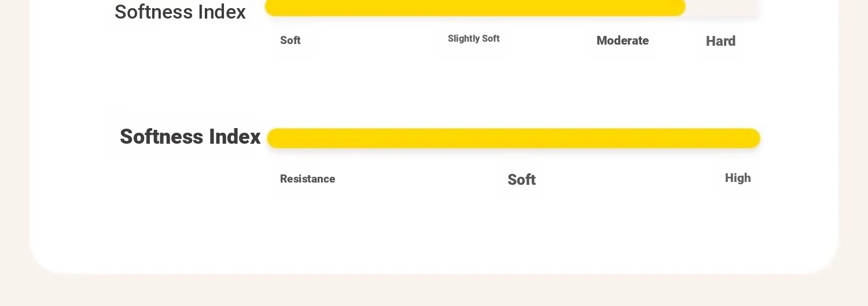The image size is (868, 306).
Task: Set the slider above the "Resistance" label
Action: [307, 138]
